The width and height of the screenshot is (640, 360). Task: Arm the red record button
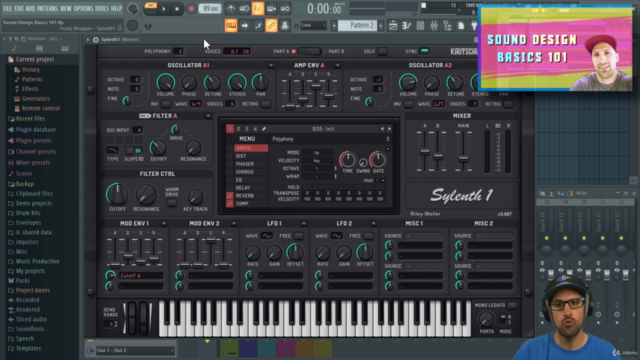pos(191,9)
